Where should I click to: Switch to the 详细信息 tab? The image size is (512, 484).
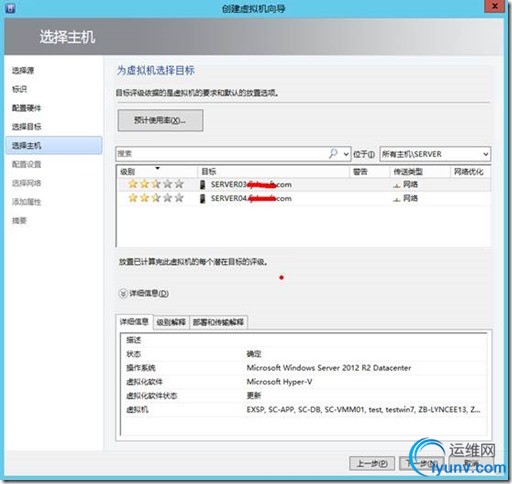point(134,322)
